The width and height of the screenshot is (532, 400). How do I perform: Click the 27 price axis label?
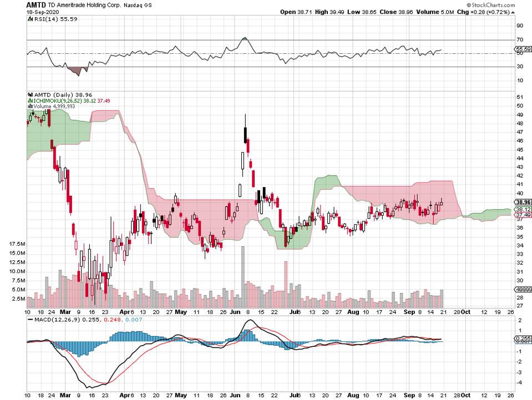click(520, 306)
